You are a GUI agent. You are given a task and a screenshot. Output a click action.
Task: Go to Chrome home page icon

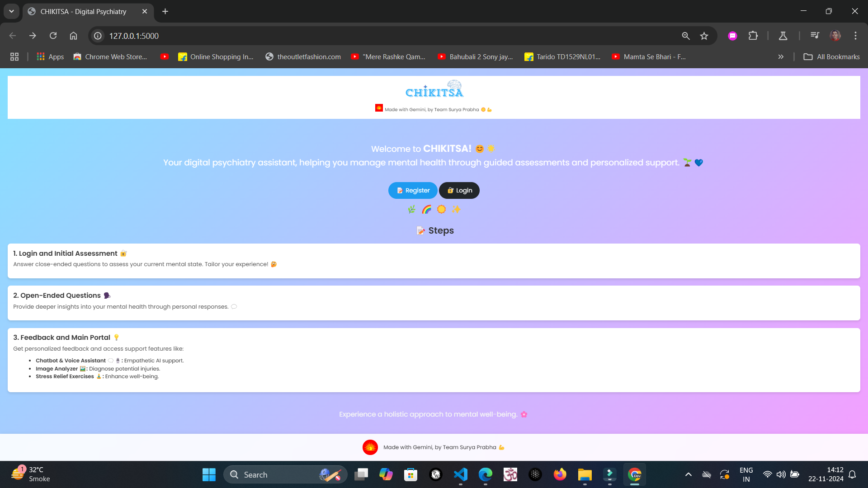73,36
